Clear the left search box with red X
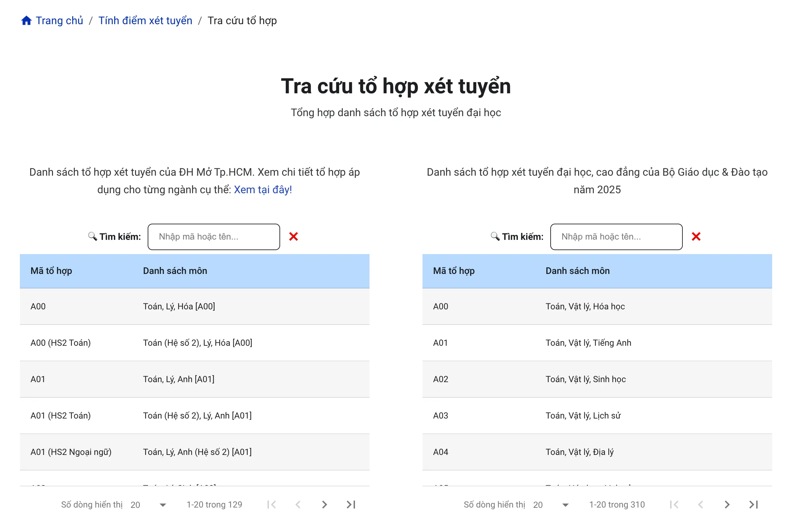Screen dimensions: 794x532 [294, 237]
